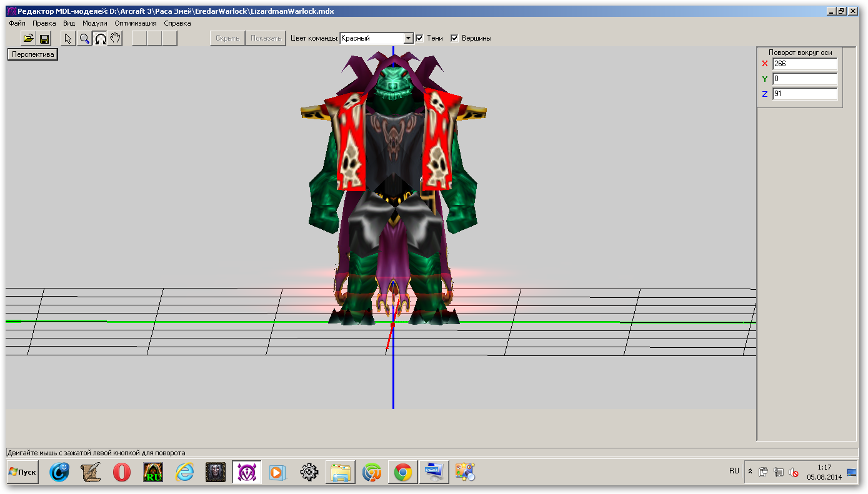The width and height of the screenshot is (868, 494).
Task: Open the Вид menu
Action: pyautogui.click(x=69, y=23)
